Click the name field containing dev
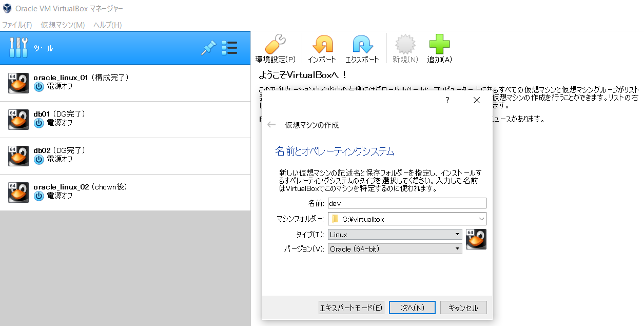This screenshot has height=326, width=644. click(x=407, y=203)
